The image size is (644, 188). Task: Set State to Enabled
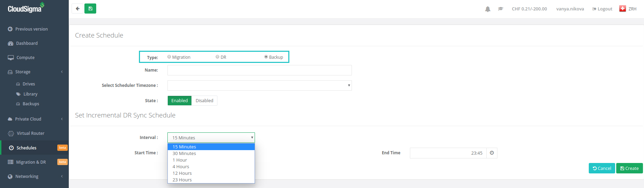pyautogui.click(x=179, y=100)
